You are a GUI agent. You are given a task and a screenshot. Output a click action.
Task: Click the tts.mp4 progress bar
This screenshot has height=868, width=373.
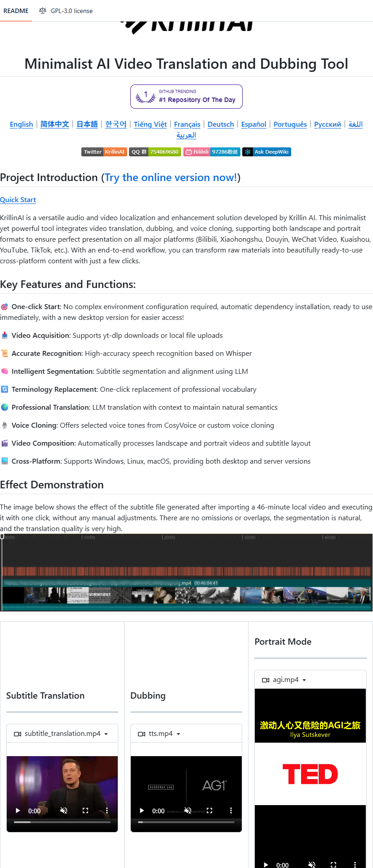click(x=186, y=822)
